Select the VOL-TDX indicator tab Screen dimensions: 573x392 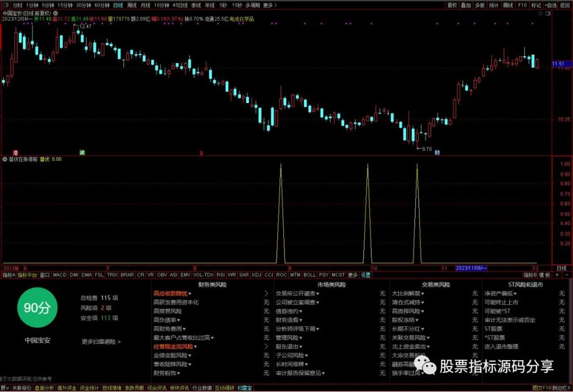(204, 275)
